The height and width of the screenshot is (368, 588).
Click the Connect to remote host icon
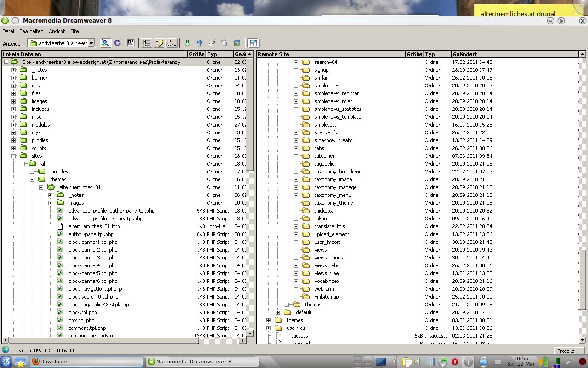105,43
